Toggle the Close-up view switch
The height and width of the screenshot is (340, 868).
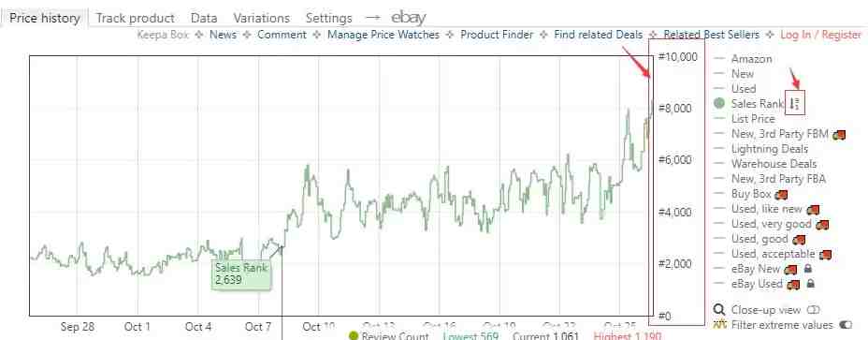pos(813,309)
